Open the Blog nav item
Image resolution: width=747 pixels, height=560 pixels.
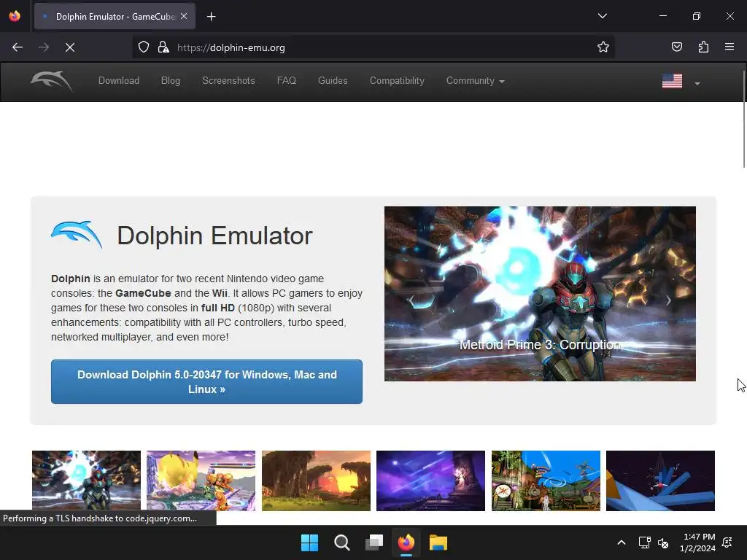pos(171,80)
